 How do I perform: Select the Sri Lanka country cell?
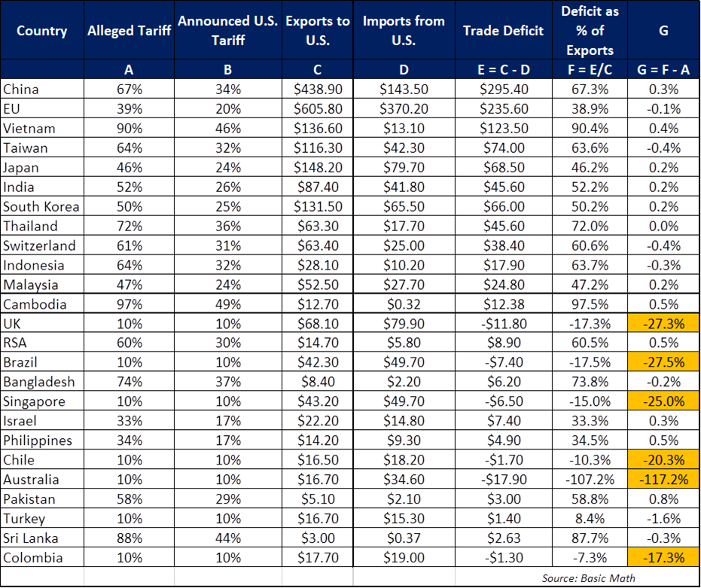point(31,538)
